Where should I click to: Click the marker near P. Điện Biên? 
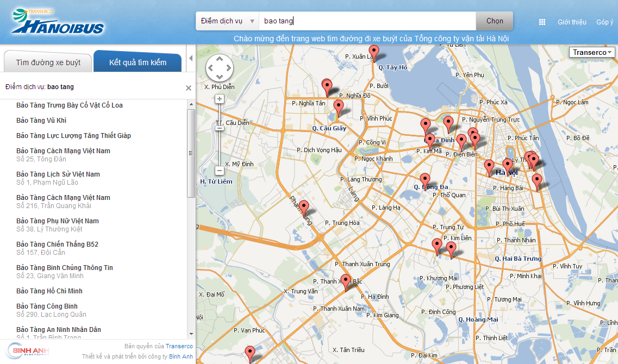[461, 142]
